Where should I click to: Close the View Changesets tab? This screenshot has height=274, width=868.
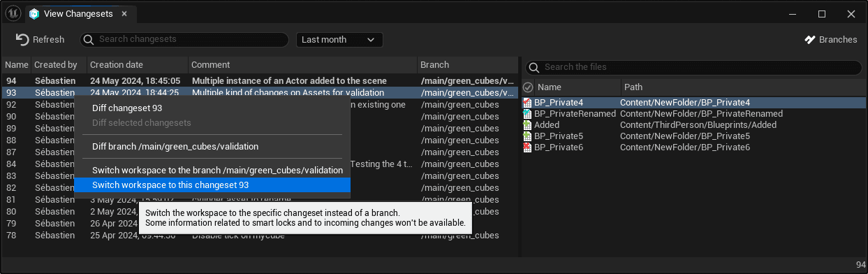click(x=124, y=14)
